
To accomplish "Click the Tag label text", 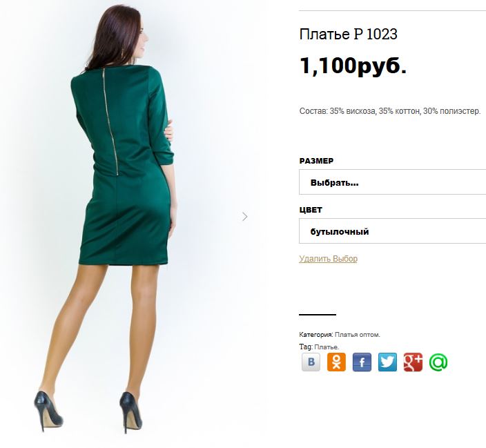I will tap(306, 347).
